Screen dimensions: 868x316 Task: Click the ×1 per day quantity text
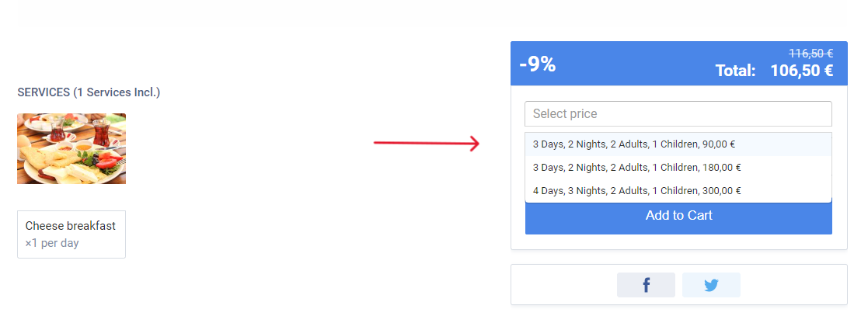click(x=52, y=243)
